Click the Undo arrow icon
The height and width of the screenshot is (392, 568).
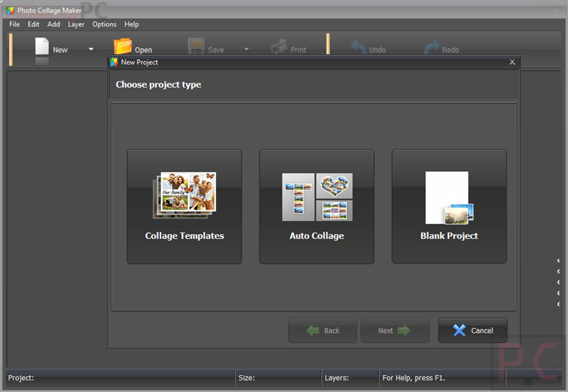point(358,47)
